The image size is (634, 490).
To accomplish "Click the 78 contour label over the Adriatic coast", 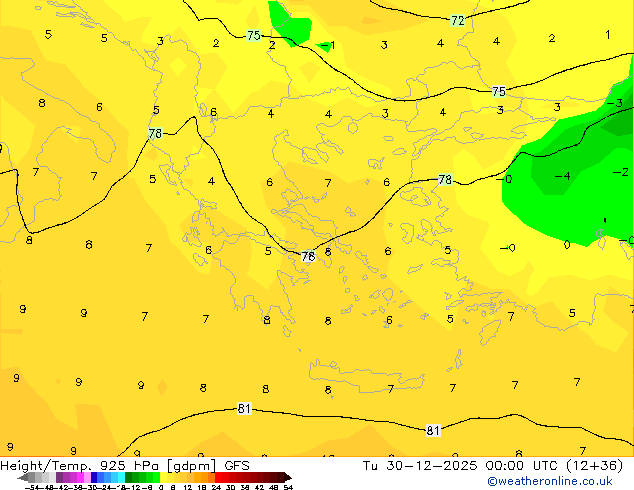I will 155,133.
